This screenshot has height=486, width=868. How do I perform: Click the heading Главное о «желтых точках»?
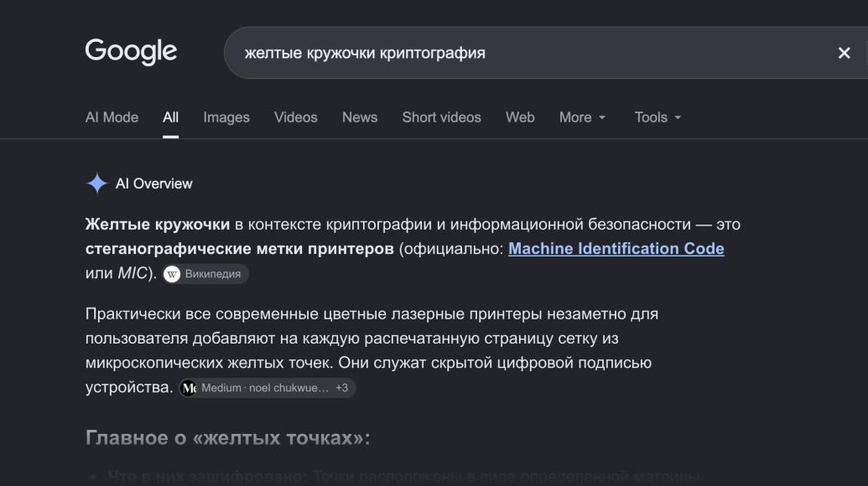pos(227,438)
